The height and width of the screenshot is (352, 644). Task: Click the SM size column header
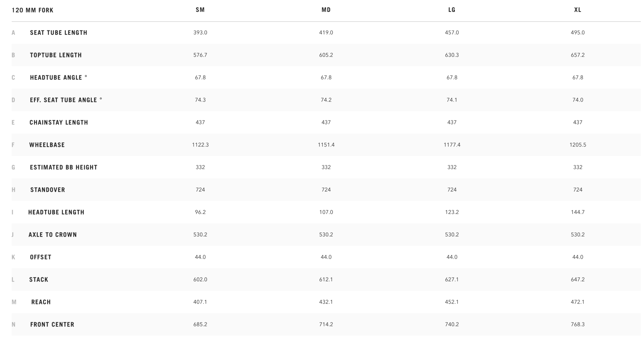[x=200, y=10]
